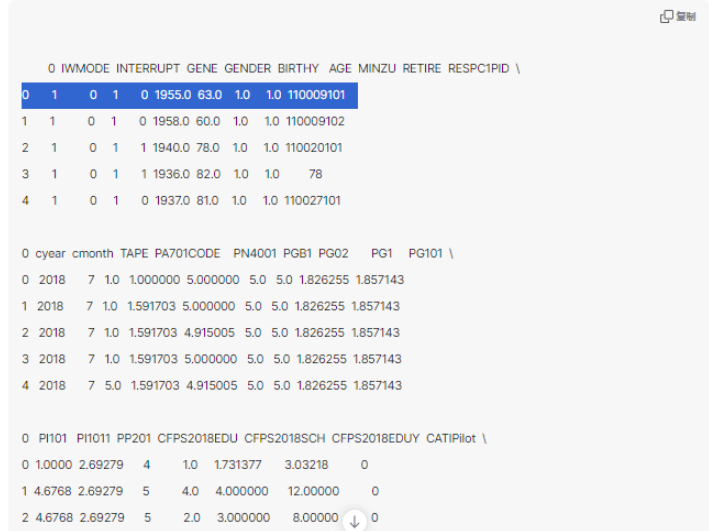
Task: Select the cmonth column header
Action: (x=93, y=253)
